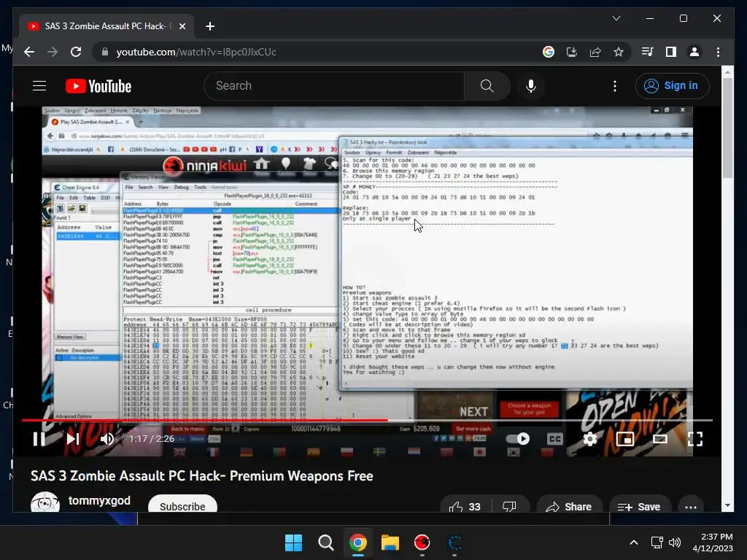This screenshot has height=560, width=747.
Task: Toggle theater mode
Action: pyautogui.click(x=659, y=438)
